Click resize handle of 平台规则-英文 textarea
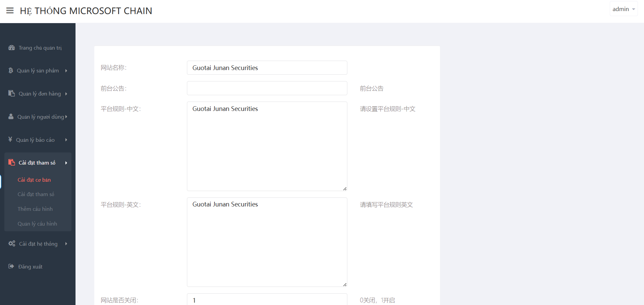 (x=345, y=285)
